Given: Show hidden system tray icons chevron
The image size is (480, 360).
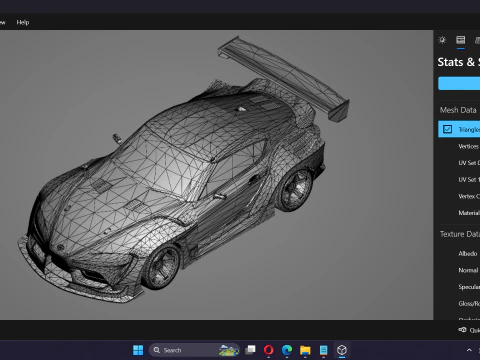Looking at the screenshot, I should (x=469, y=350).
